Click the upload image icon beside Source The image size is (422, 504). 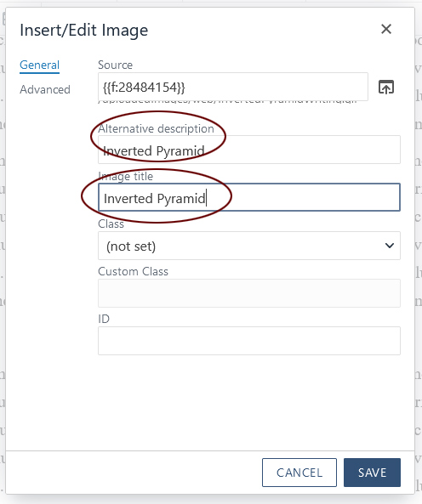tap(386, 87)
